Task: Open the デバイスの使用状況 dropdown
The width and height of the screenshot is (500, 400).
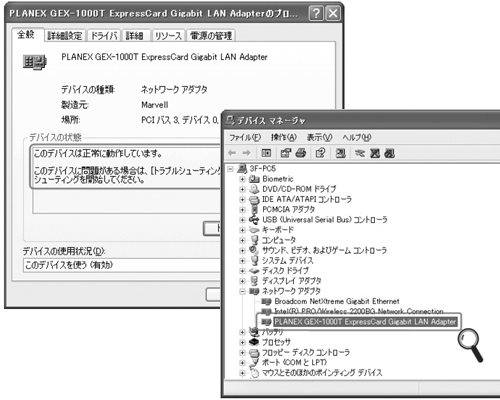Action: [122, 265]
